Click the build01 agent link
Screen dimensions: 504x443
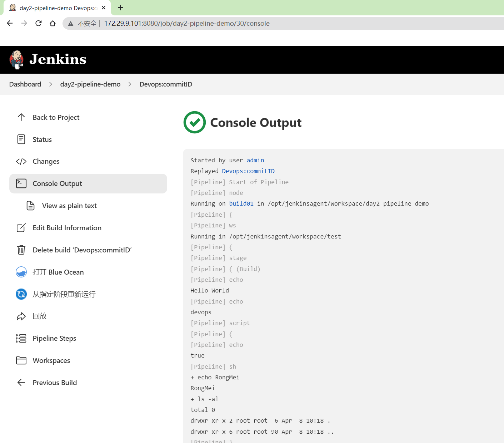click(241, 203)
